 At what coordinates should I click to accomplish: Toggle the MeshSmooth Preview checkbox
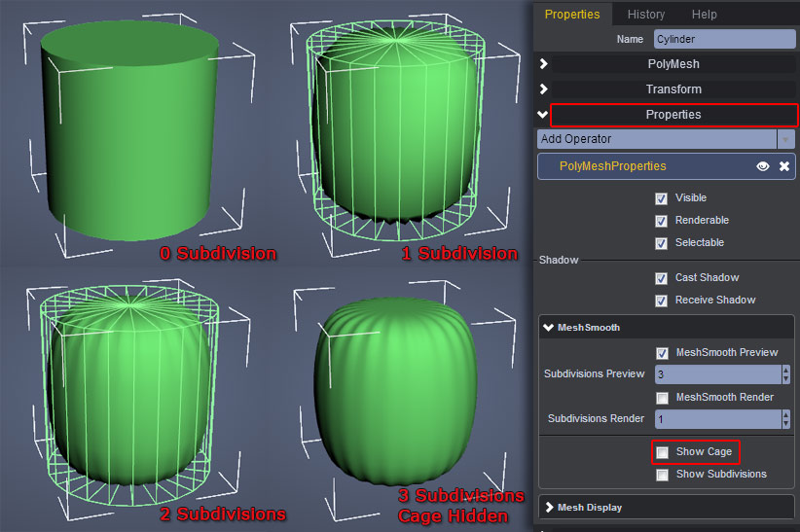[x=662, y=353]
